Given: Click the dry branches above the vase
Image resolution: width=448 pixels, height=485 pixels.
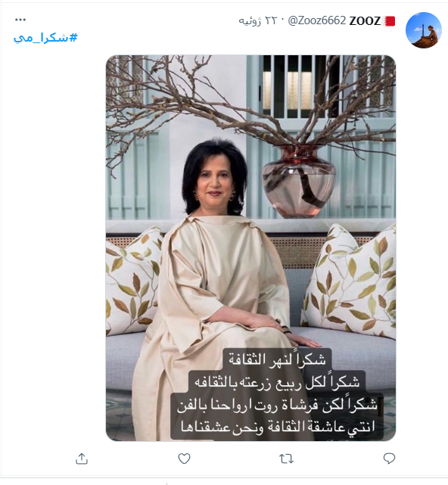Looking at the screenshot, I should [250, 102].
